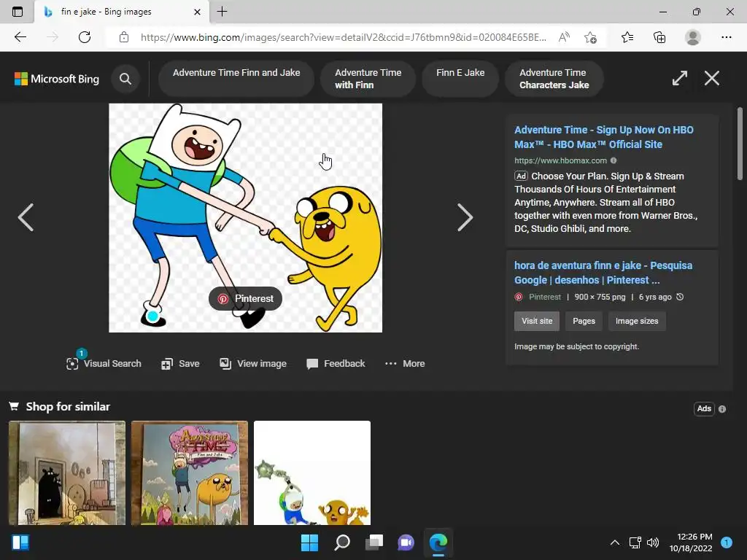Viewport: 747px width, 560px height.
Task: Expand the More options menu
Action: (x=405, y=363)
